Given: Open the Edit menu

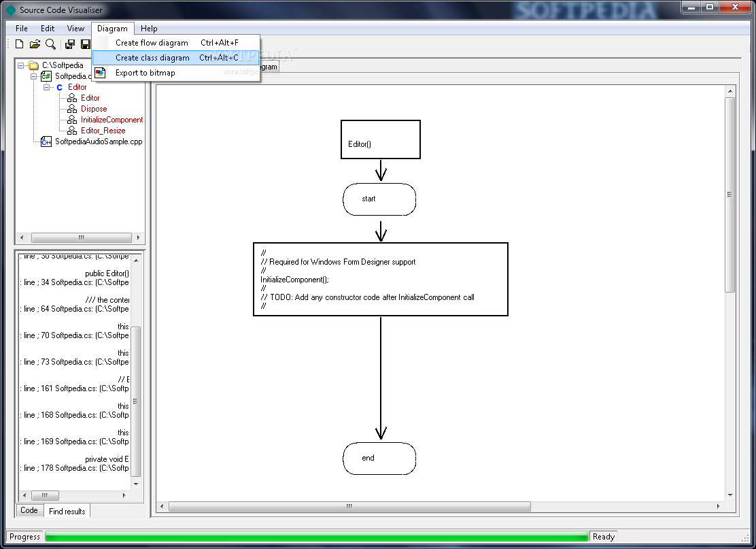Looking at the screenshot, I should (x=48, y=29).
